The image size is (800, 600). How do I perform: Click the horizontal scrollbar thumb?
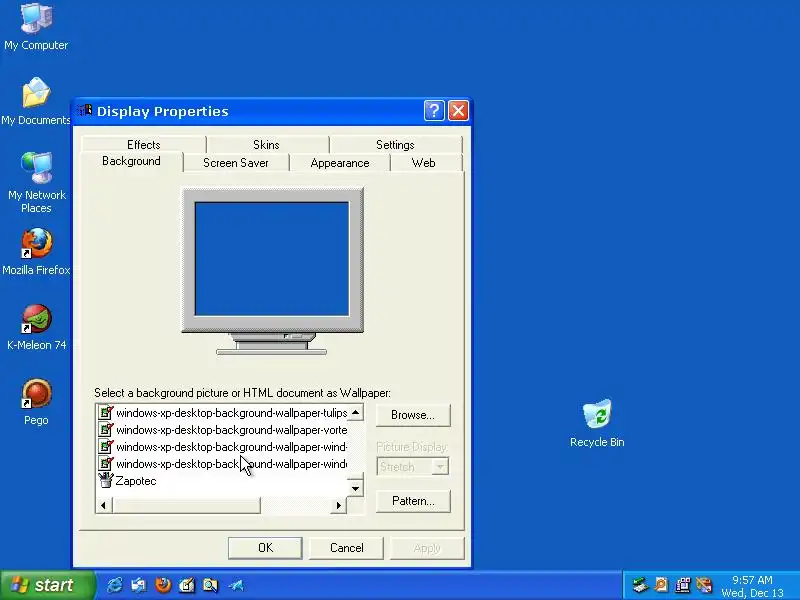pos(186,505)
